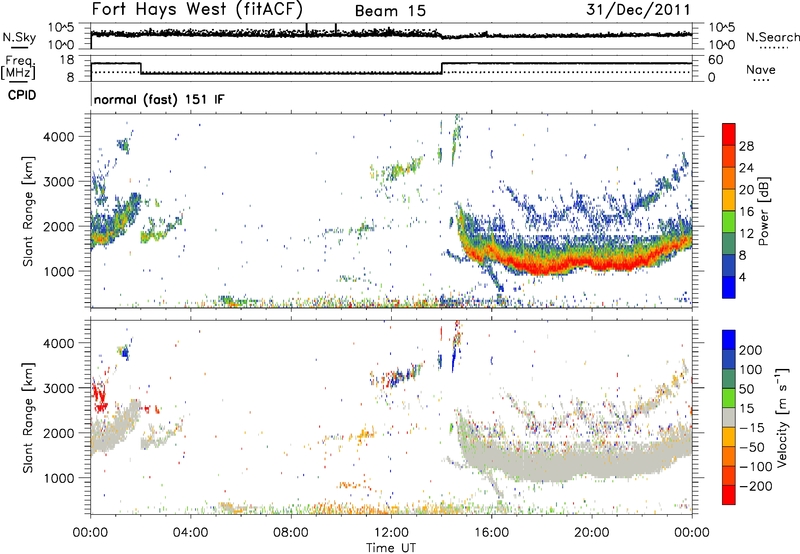Image resolution: width=800 pixels, height=554 pixels.
Task: Click the 'Velocity [m s-1]' colorbar label
Action: click(782, 417)
